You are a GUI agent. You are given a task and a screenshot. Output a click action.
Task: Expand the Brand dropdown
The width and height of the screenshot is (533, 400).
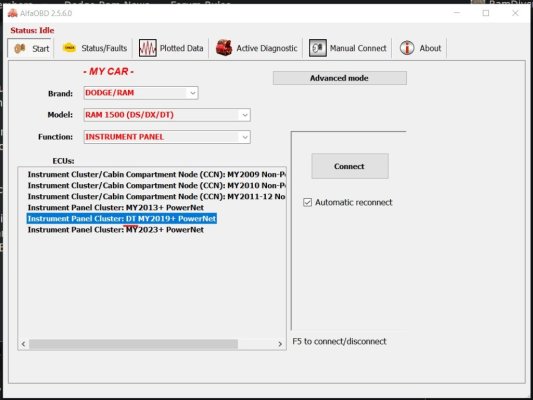(x=193, y=93)
